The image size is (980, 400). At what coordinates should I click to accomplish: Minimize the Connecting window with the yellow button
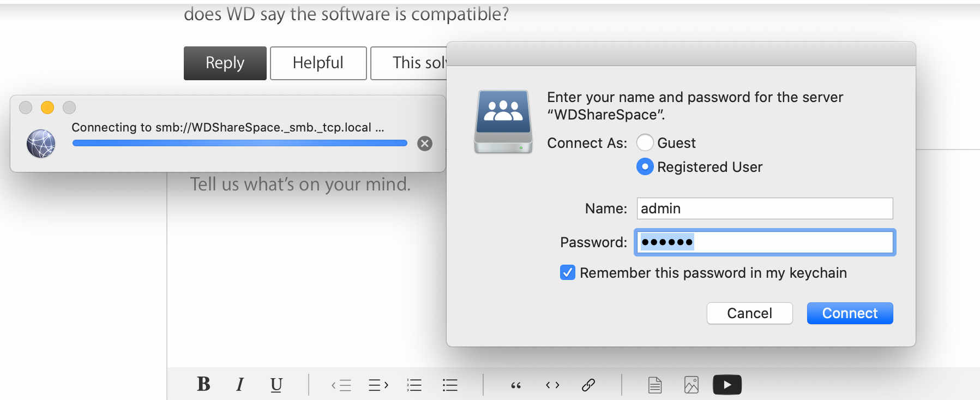47,108
